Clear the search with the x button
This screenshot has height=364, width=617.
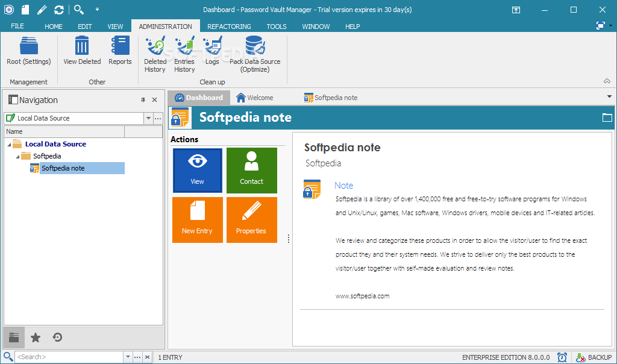[147, 357]
